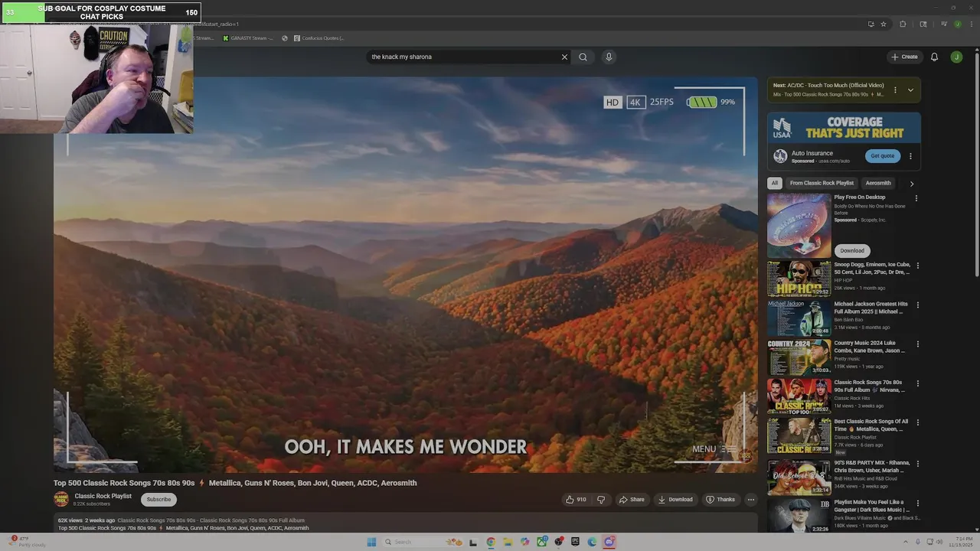This screenshot has width=980, height=551.
Task: Click the video player to pause
Action: pos(406,275)
